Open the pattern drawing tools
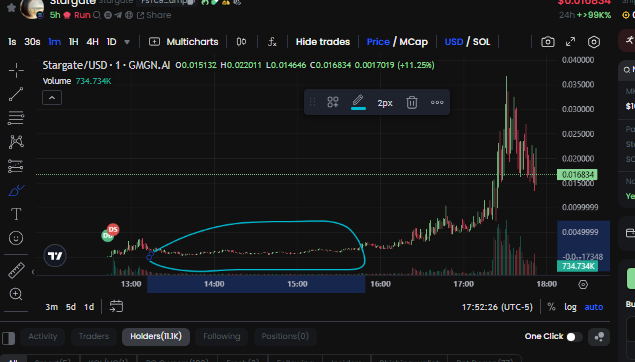Viewport: 635px width, 362px height. (x=16, y=142)
